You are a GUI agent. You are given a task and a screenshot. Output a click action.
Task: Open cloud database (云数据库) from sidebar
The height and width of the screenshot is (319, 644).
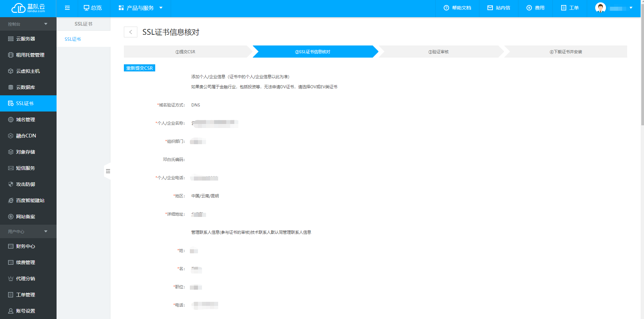[11, 87]
